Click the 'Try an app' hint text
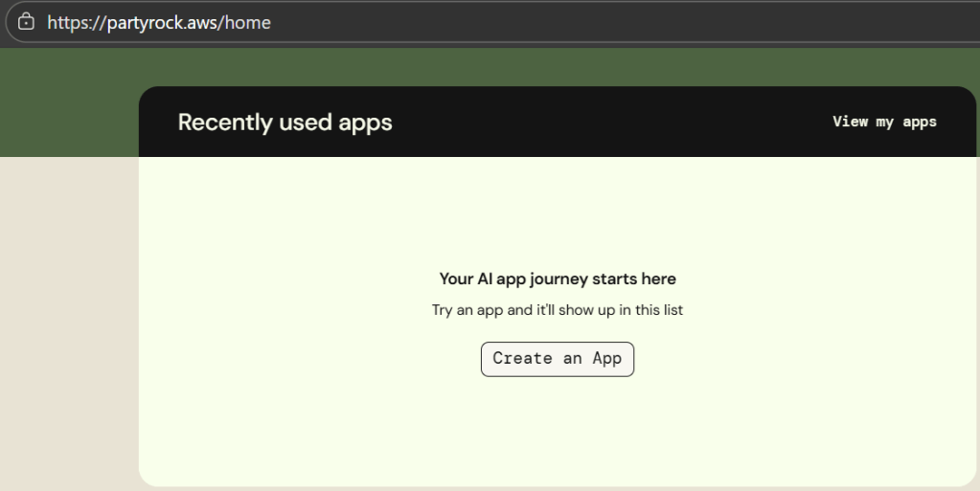 click(558, 310)
